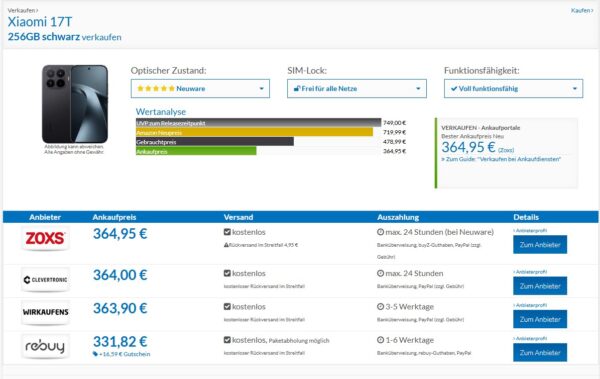Click Zum Anbieter button for Clevertronic
Screen dimensions: 600x379
(540, 286)
